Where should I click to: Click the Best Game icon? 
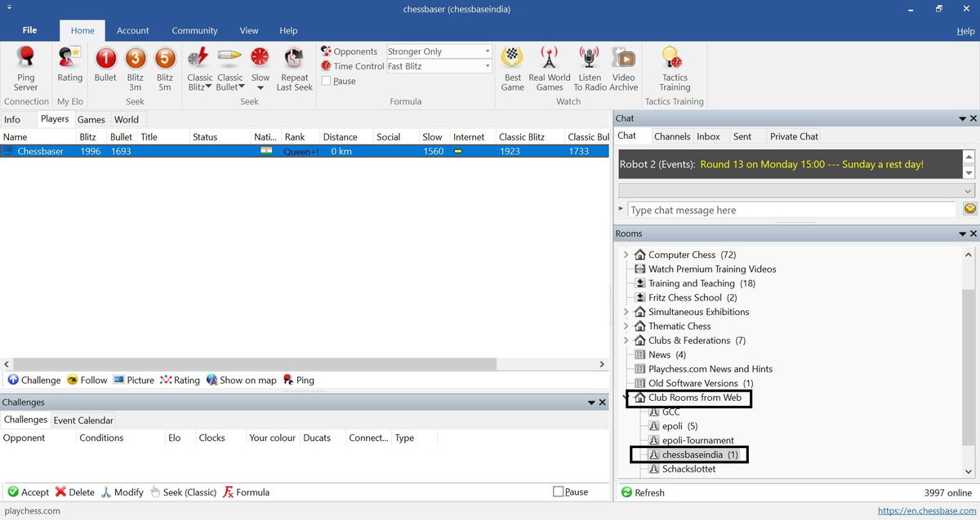pyautogui.click(x=512, y=60)
